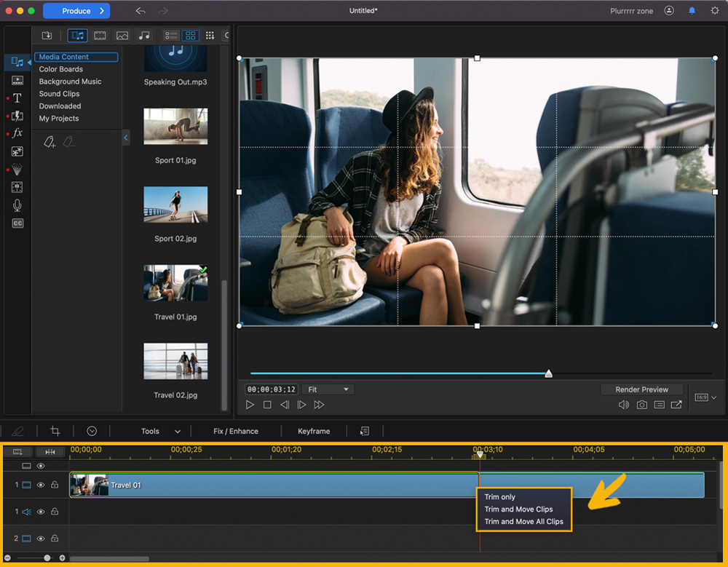Mute the audio track with speaker icon
The width and height of the screenshot is (728, 567).
pyautogui.click(x=27, y=512)
